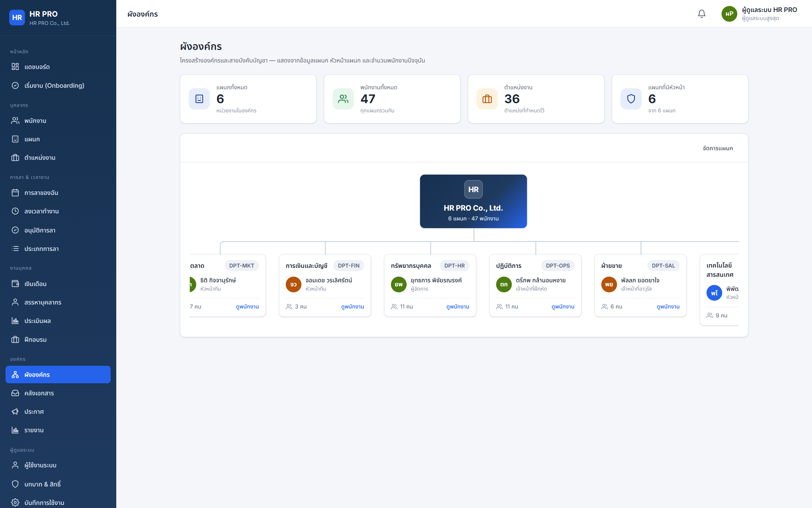Click the user icon beside ผู้ใช้งานระบบ
812x508 pixels.
[x=15, y=465]
